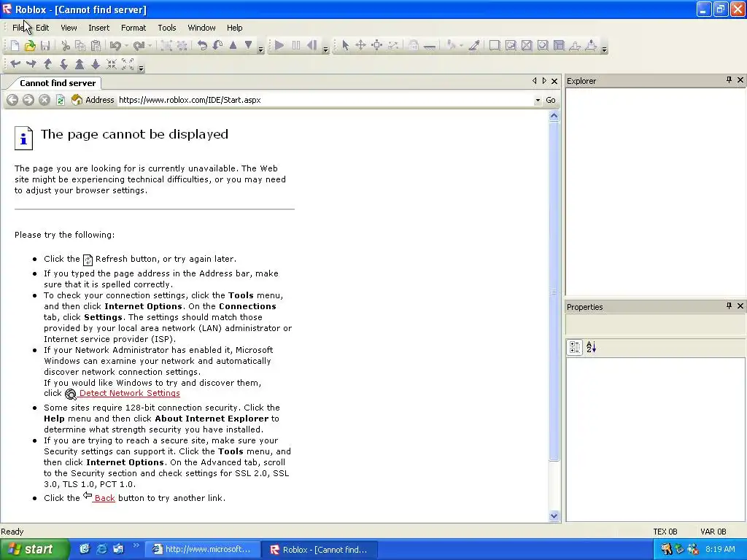Click the Detect Network Settings link
Screen dimensions: 747x560
130,393
